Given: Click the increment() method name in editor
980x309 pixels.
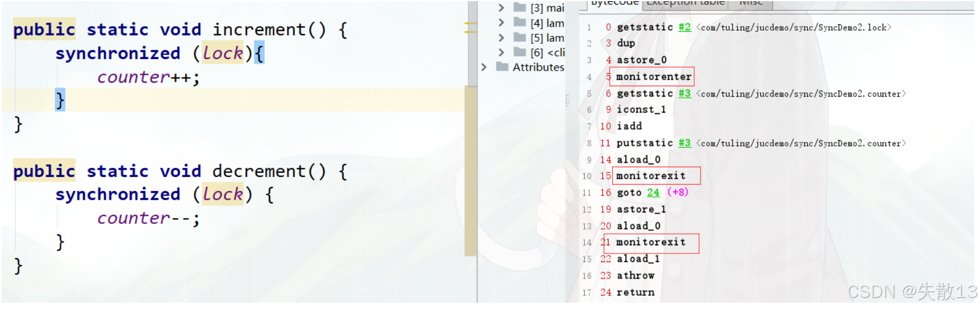Looking at the screenshot, I should tap(269, 30).
